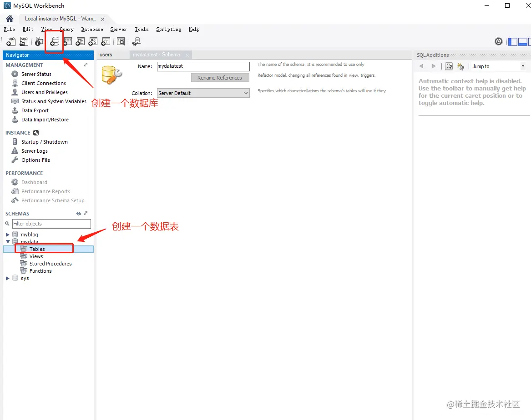Open the Database menu
Image resolution: width=531 pixels, height=420 pixels.
tap(92, 29)
